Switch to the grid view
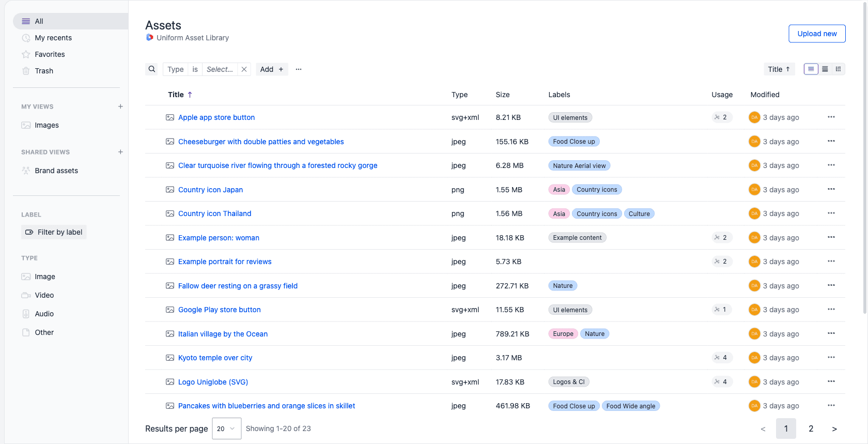 pos(838,69)
